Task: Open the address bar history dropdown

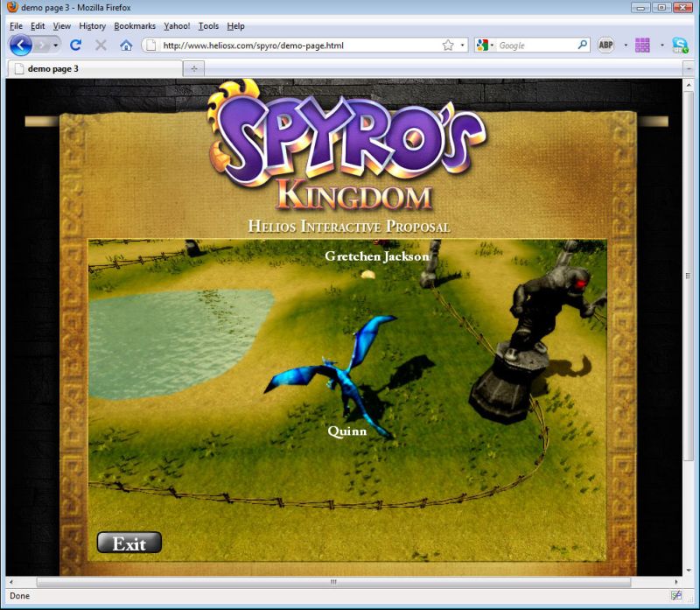Action: pyautogui.click(x=462, y=46)
